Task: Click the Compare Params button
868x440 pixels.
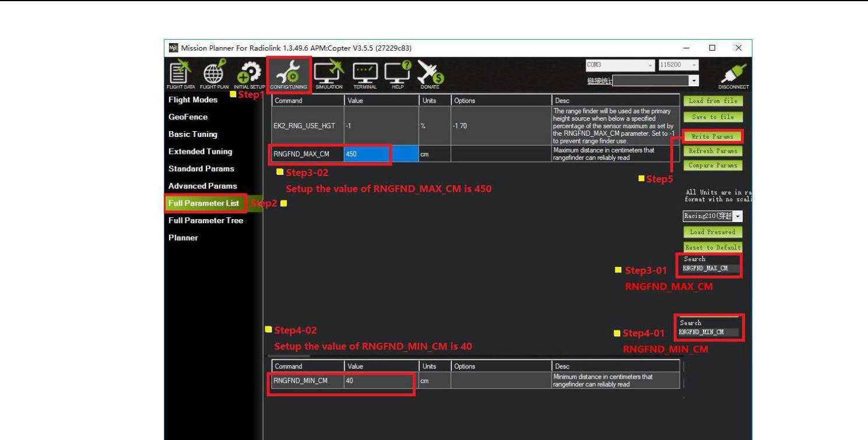Action: point(712,166)
